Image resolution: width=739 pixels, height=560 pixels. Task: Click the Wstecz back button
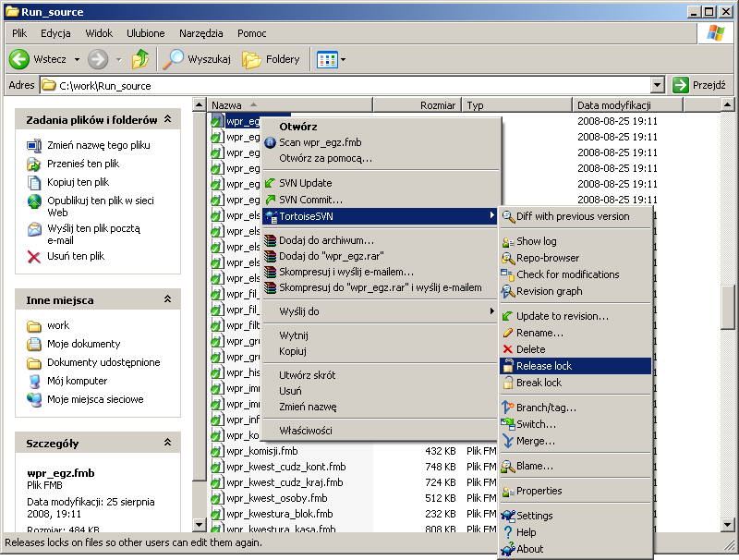click(x=38, y=59)
